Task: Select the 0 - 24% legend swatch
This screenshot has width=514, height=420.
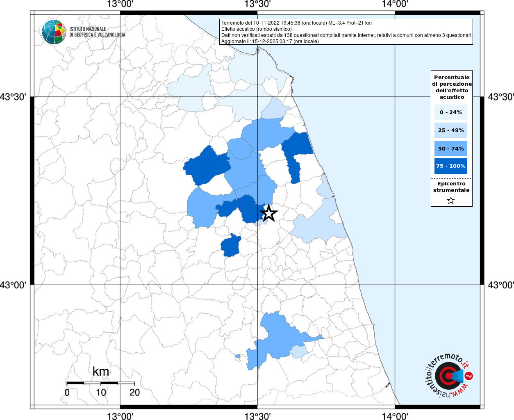Action: 451,112
